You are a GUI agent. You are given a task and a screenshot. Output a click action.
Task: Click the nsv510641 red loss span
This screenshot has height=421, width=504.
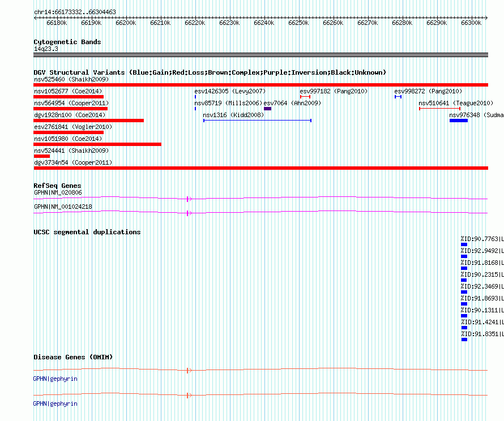point(439,109)
